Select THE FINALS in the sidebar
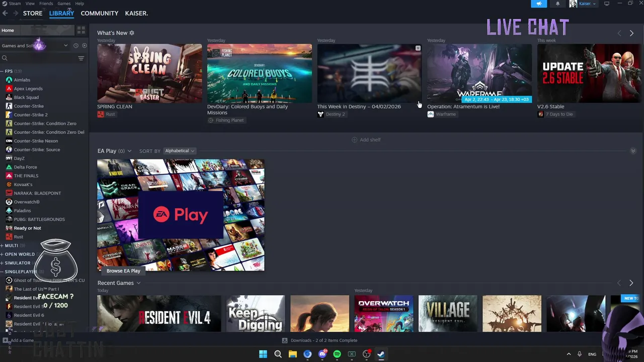The width and height of the screenshot is (644, 362). 26,175
